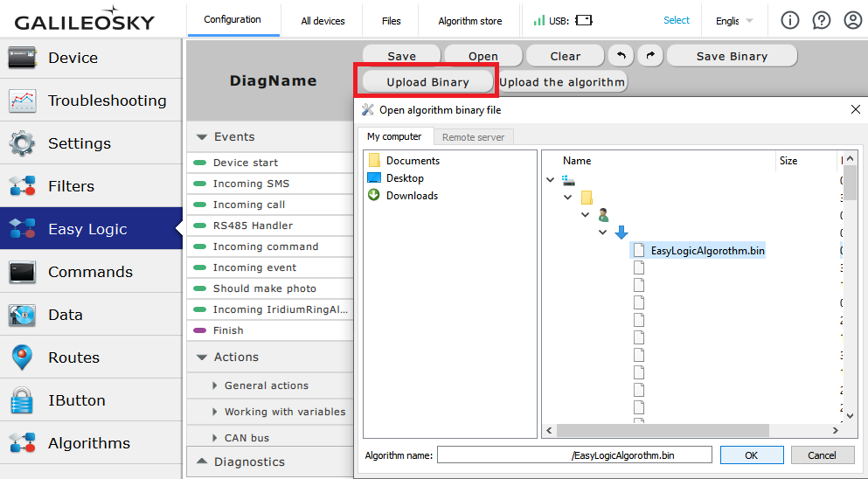Select the Downloads location icon
Screen dimensions: 868x479
tap(374, 195)
